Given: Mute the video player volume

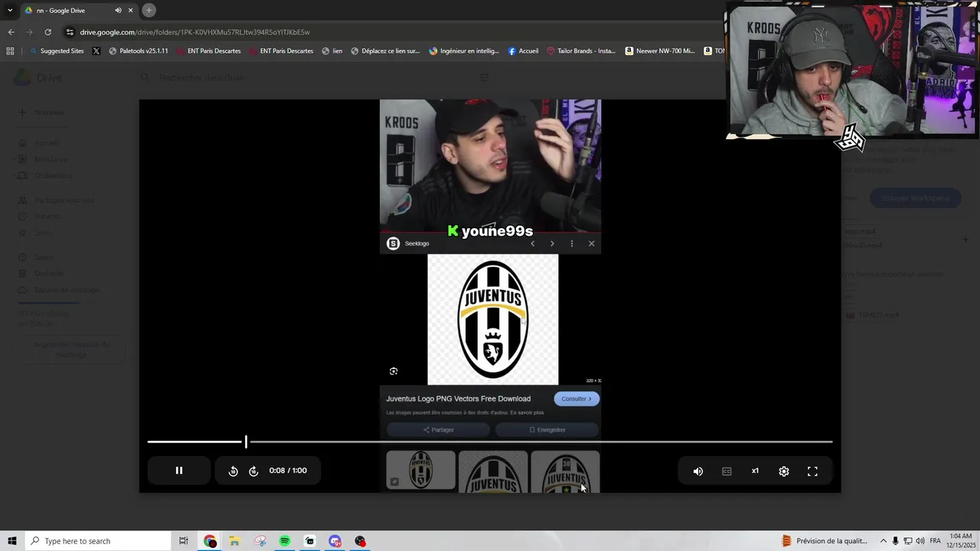Looking at the screenshot, I should point(697,471).
